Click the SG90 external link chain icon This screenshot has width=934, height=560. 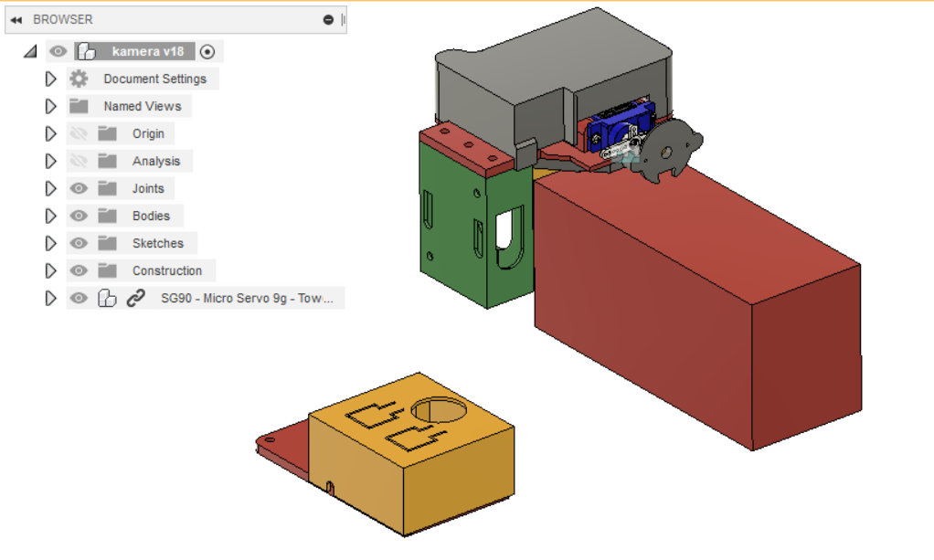(x=136, y=298)
